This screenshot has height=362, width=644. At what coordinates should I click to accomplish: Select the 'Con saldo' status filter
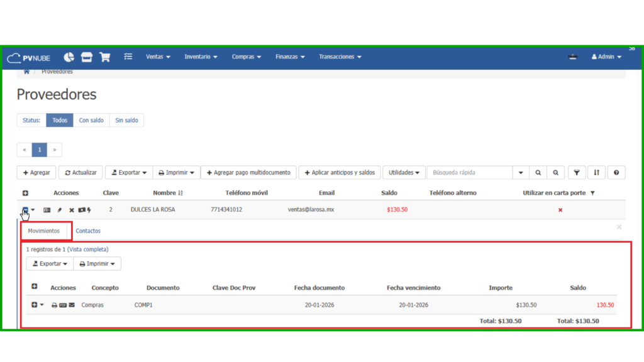91,120
